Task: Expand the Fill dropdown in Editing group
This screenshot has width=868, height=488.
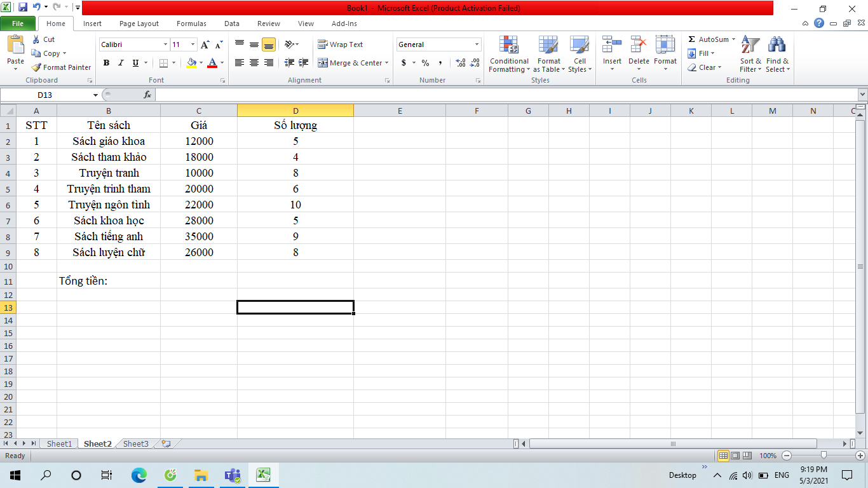Action: click(x=712, y=53)
